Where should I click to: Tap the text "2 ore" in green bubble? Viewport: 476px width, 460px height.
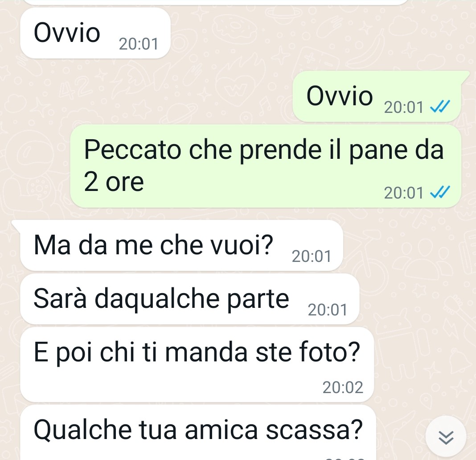coord(114,182)
